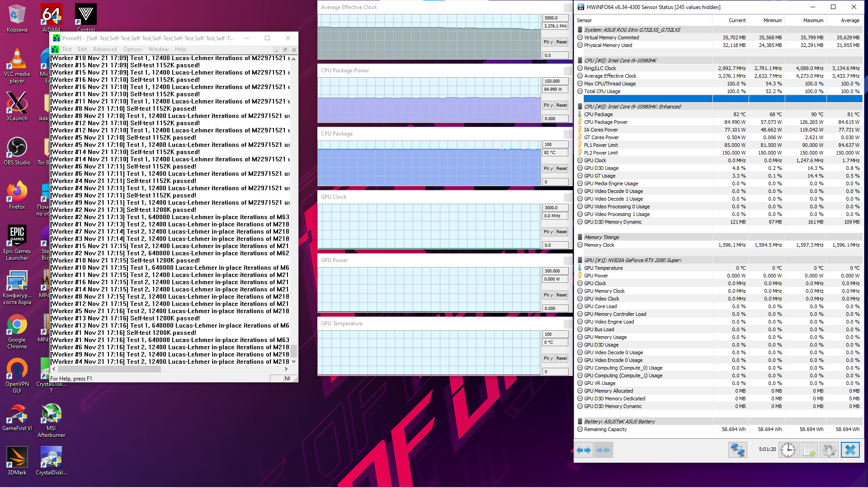Select the Memory Timings group header
Image resolution: width=868 pixels, height=488 pixels.
tap(719, 237)
